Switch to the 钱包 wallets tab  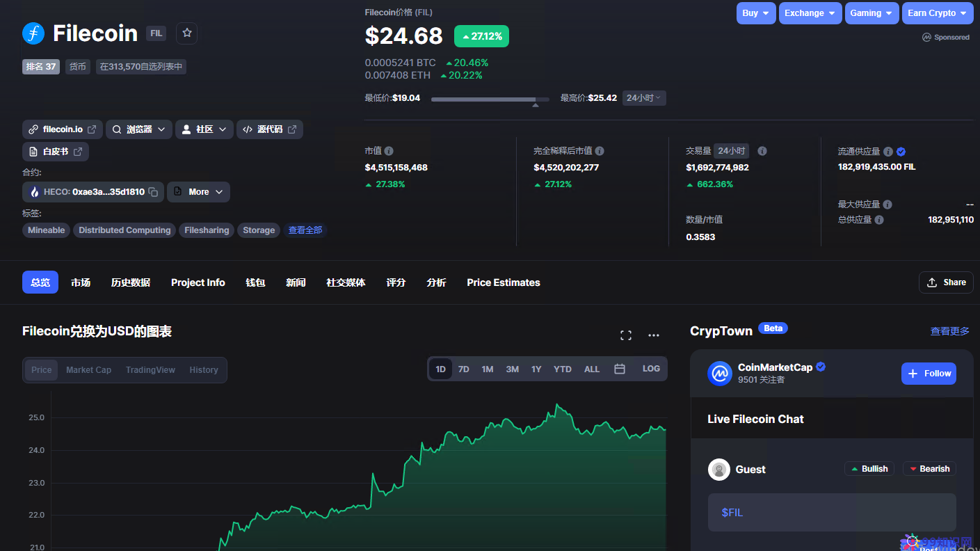coord(255,282)
